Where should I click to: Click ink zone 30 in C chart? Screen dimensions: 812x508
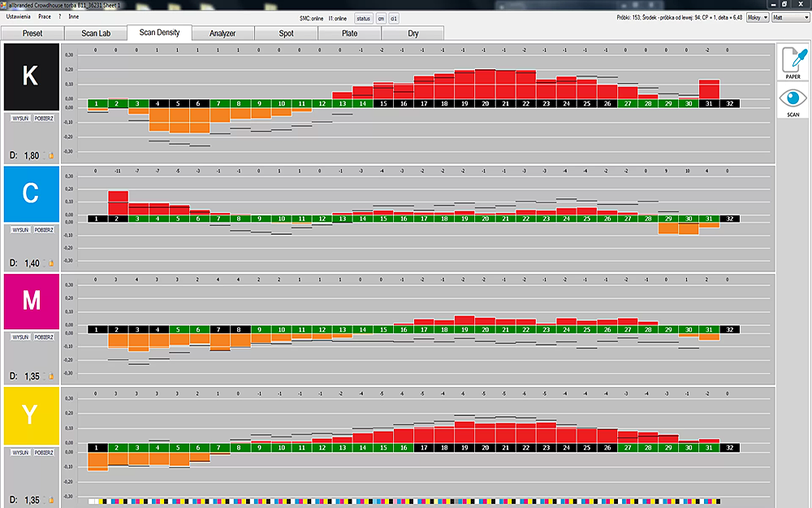click(x=689, y=219)
